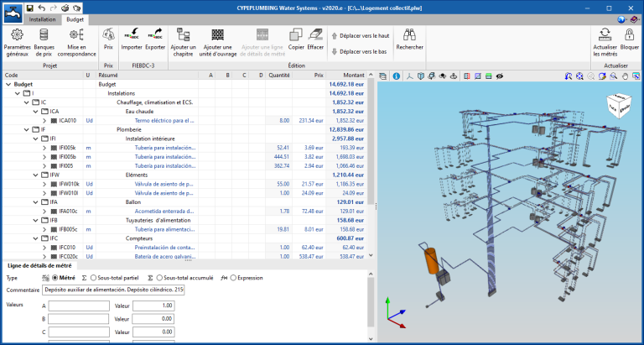The height and width of the screenshot is (345, 644).
Task: Click the Commentaire text field
Action: (113, 290)
